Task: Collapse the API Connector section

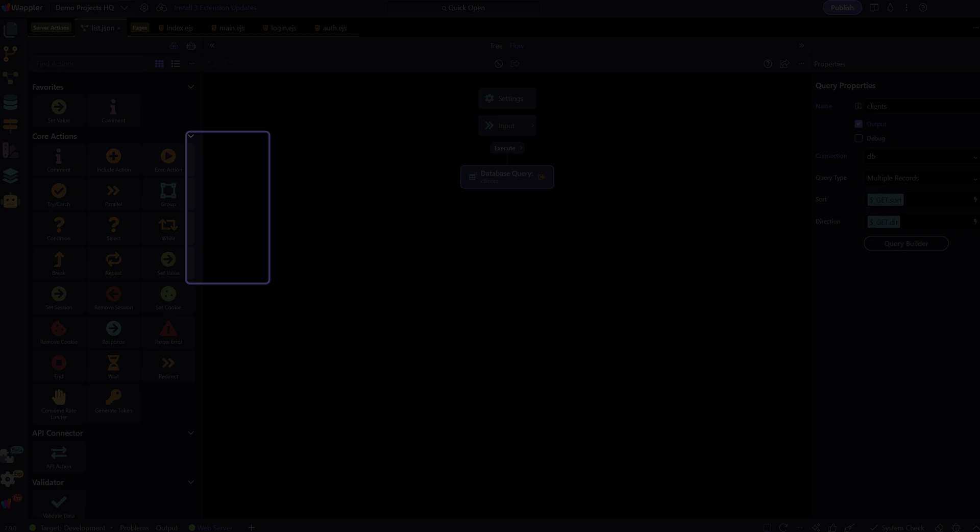Action: 191,433
